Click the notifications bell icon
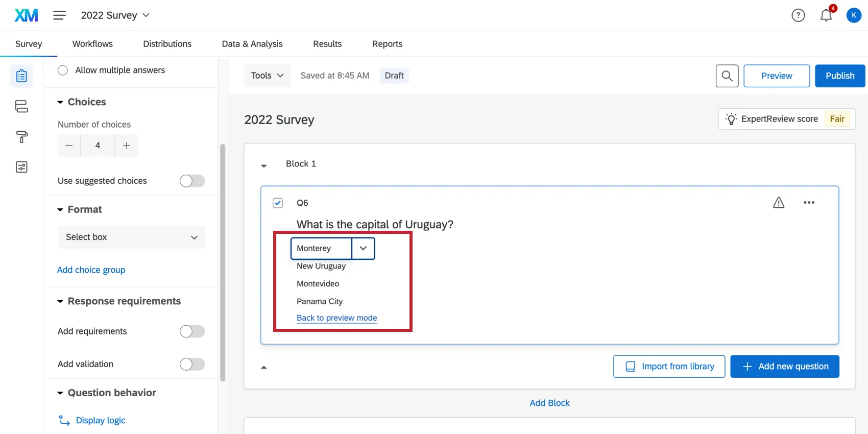This screenshot has height=434, width=868. [826, 16]
